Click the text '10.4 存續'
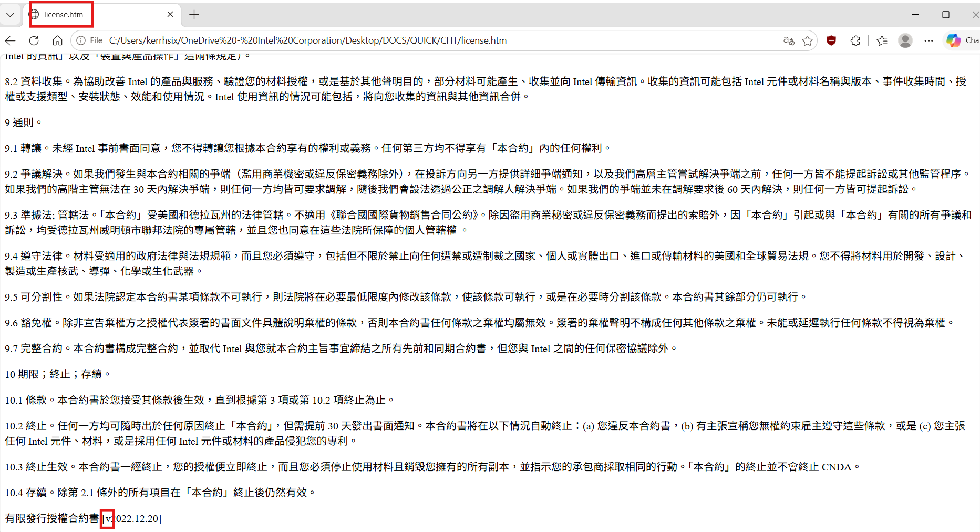This screenshot has width=980, height=532. 26,493
